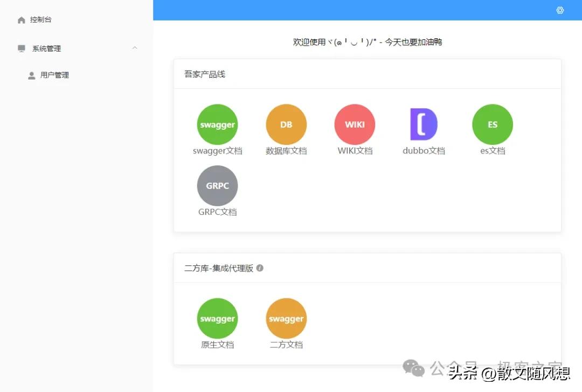Image resolution: width=582 pixels, height=392 pixels.
Task: Open the green swagger 原生文档 icon
Action: point(217,318)
